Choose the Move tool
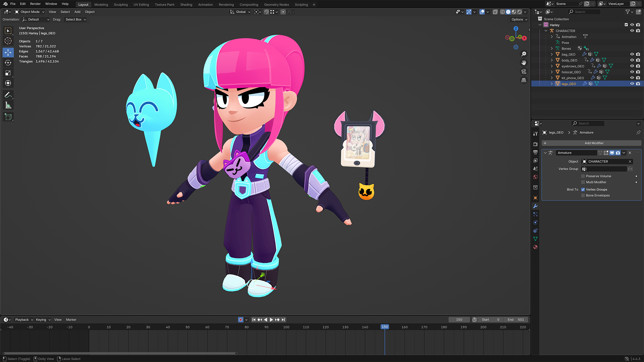This screenshot has height=362, width=644. point(8,52)
